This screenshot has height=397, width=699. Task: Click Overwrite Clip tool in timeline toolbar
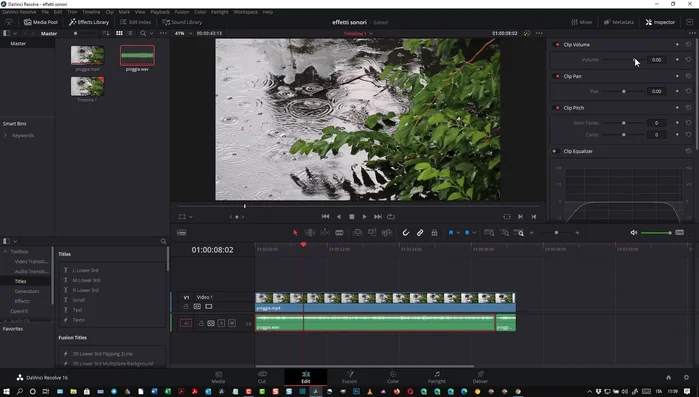372,233
